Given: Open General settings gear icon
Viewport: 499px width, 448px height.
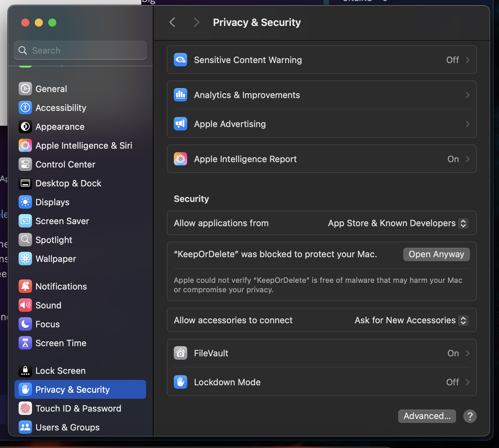Looking at the screenshot, I should (x=25, y=89).
